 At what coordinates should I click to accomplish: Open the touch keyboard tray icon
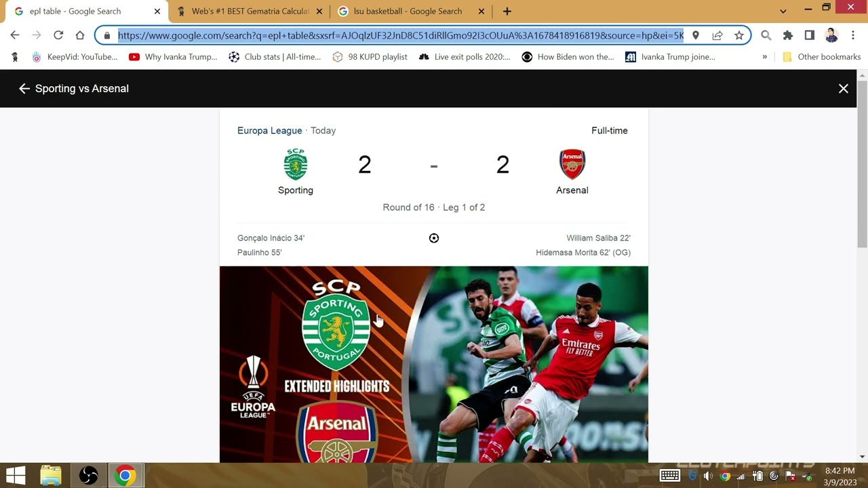pyautogui.click(x=670, y=476)
